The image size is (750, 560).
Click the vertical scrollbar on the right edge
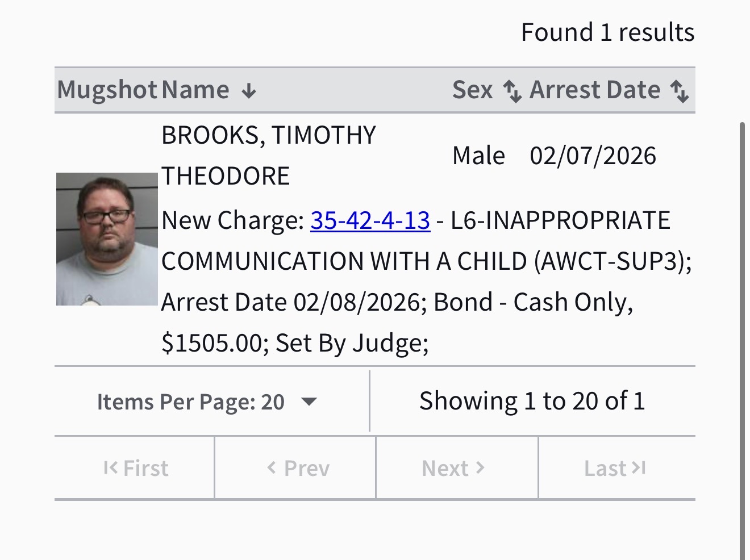[743, 341]
